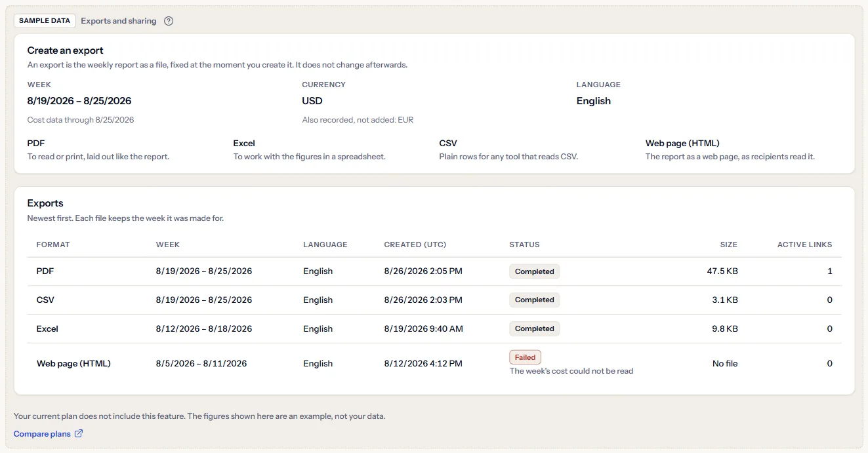Click "The week's cost could not be read" message
The image size is (868, 453).
(571, 371)
